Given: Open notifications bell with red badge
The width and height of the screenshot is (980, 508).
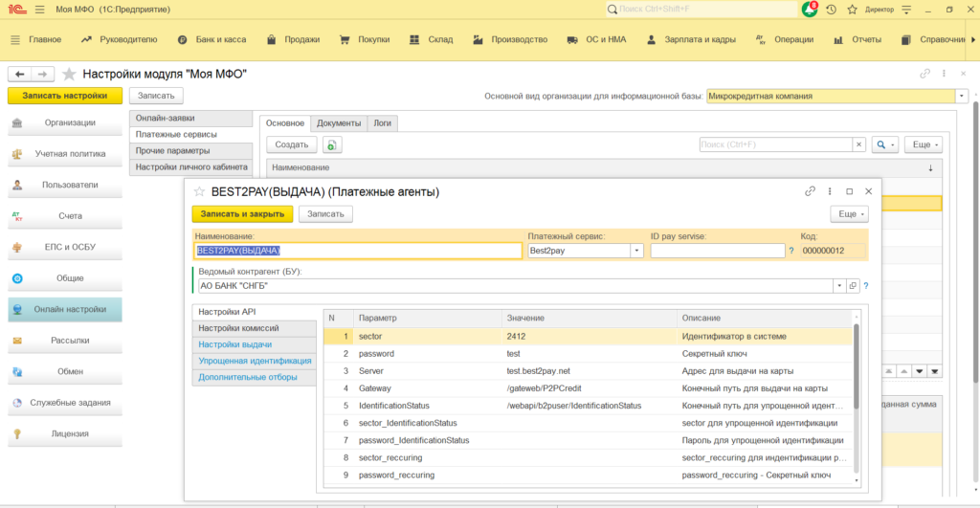Looking at the screenshot, I should point(810,10).
